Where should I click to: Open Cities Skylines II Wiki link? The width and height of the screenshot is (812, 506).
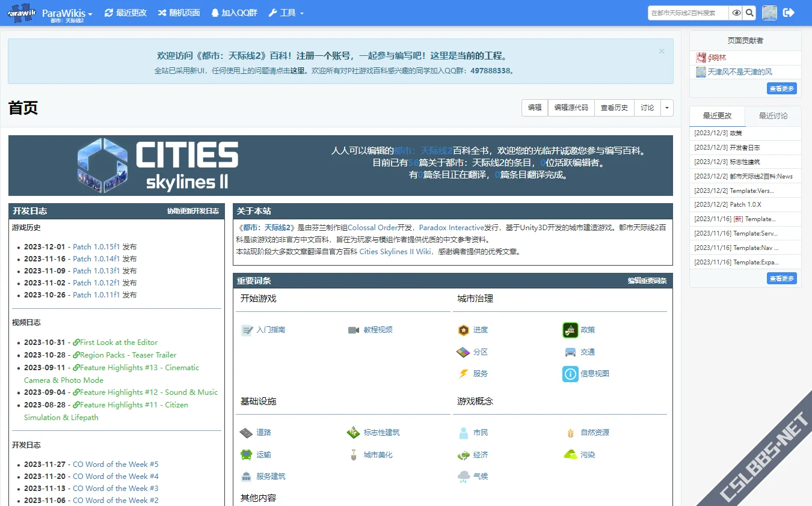point(395,252)
